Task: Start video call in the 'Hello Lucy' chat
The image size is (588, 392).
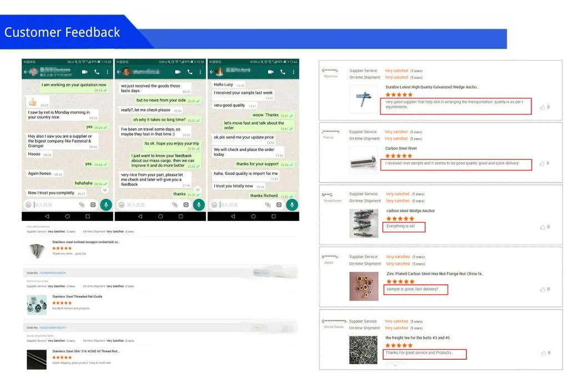Action: pos(270,72)
